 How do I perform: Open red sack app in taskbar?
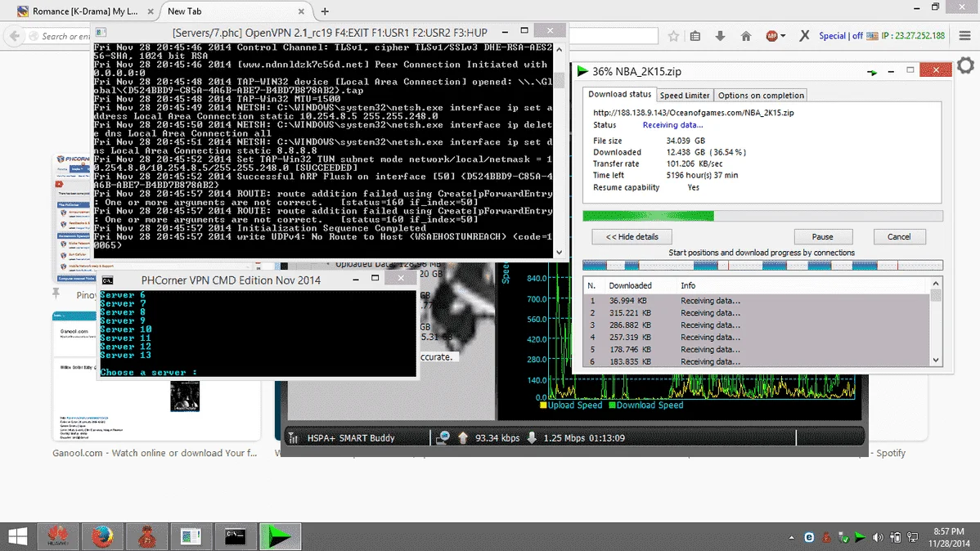[146, 536]
